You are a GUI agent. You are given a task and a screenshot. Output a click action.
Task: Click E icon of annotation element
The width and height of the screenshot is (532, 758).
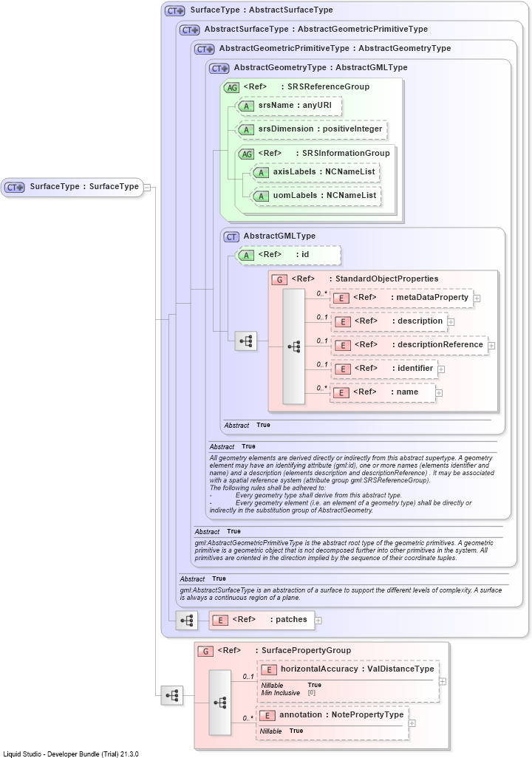pos(267,716)
